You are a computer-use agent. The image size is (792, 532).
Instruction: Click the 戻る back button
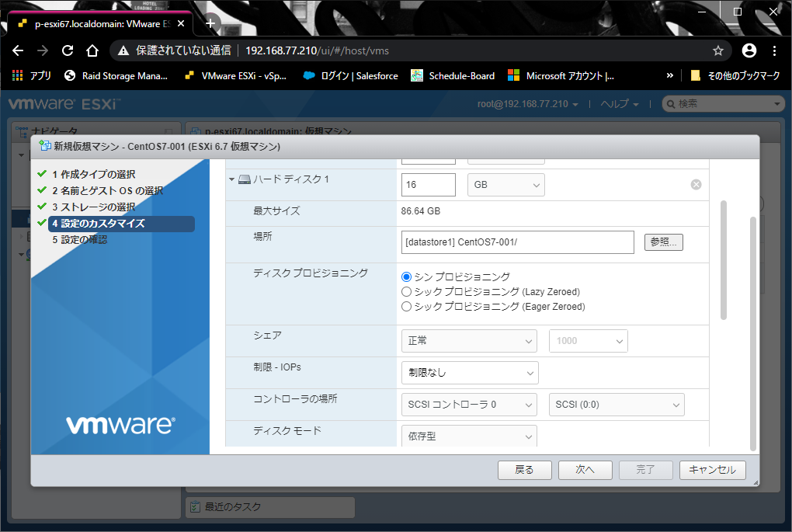(x=524, y=470)
